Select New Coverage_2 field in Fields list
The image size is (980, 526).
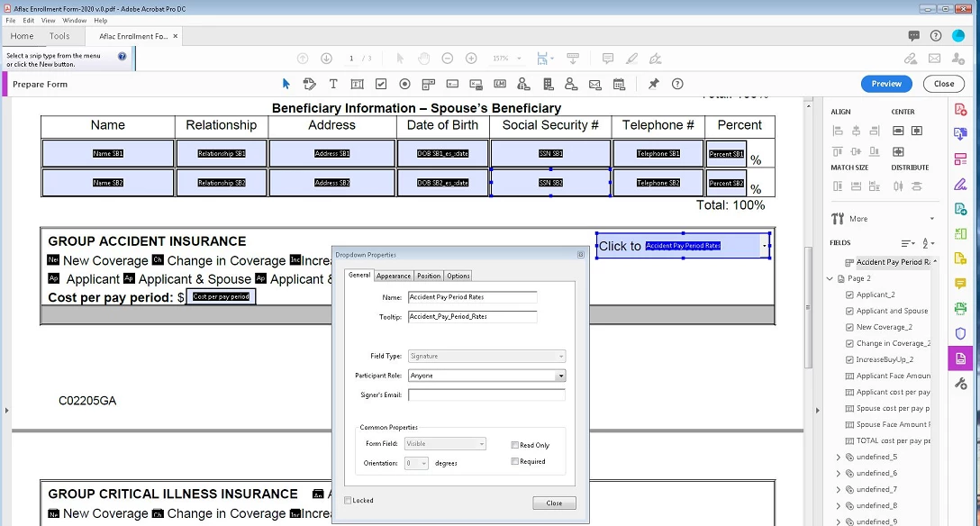884,327
